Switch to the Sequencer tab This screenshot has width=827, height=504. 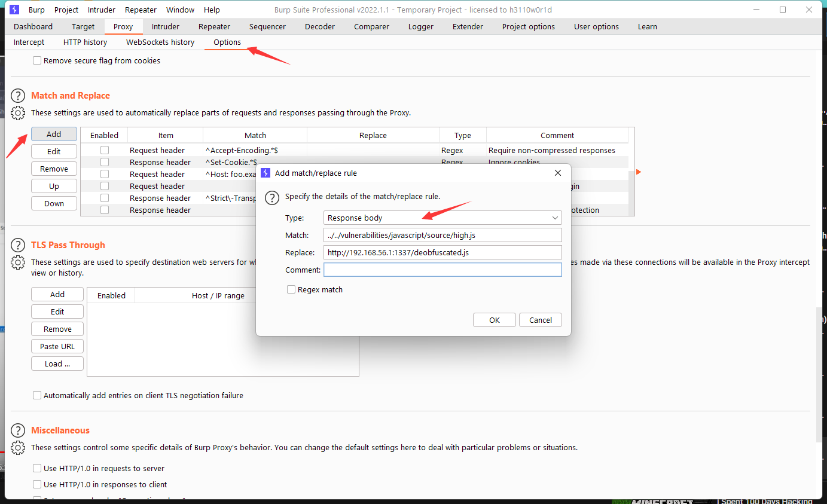(267, 26)
